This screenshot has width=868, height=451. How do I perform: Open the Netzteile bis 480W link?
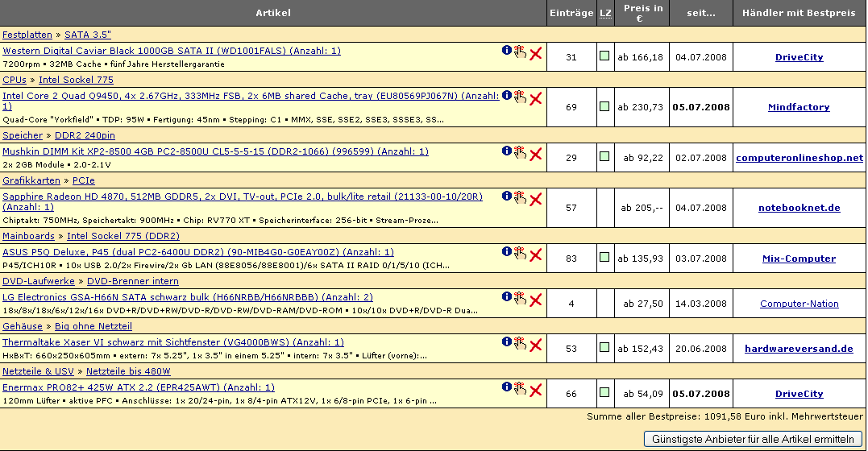[x=128, y=371]
